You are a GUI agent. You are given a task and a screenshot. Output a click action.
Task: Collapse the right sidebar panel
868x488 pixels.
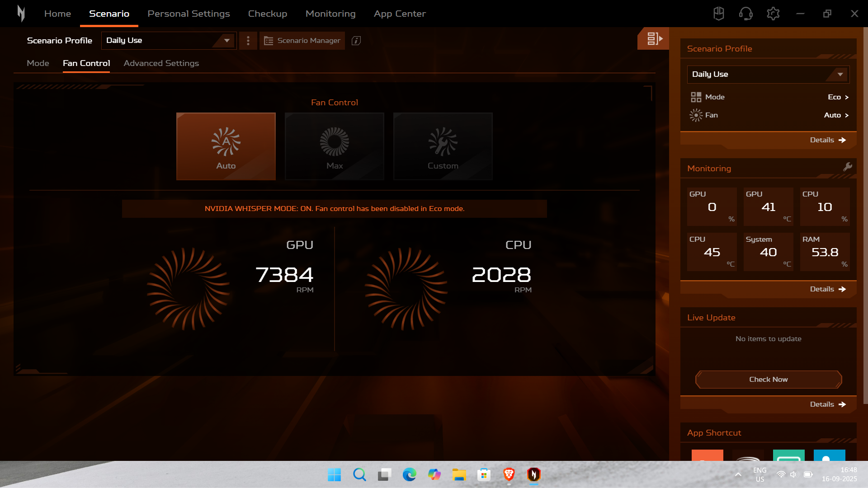pyautogui.click(x=653, y=39)
